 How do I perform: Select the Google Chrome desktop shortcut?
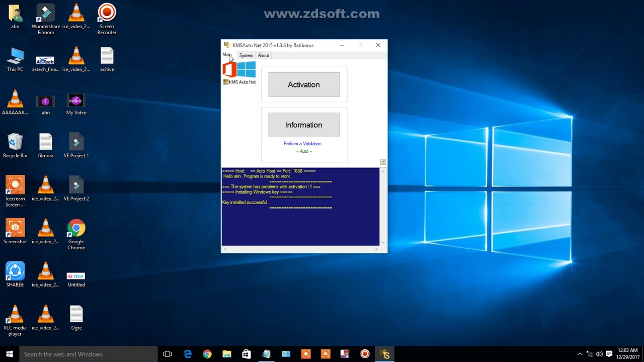76,235
